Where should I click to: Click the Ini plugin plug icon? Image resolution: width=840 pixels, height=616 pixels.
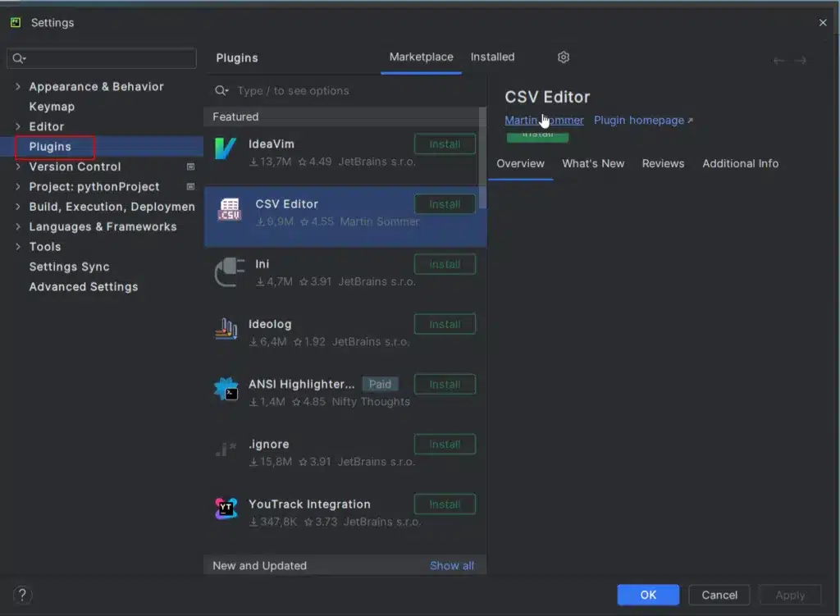[x=230, y=271]
